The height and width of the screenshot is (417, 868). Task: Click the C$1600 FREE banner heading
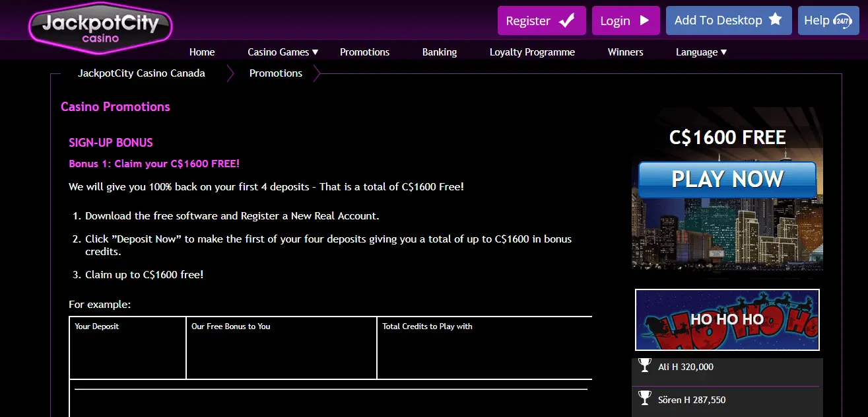pos(727,137)
